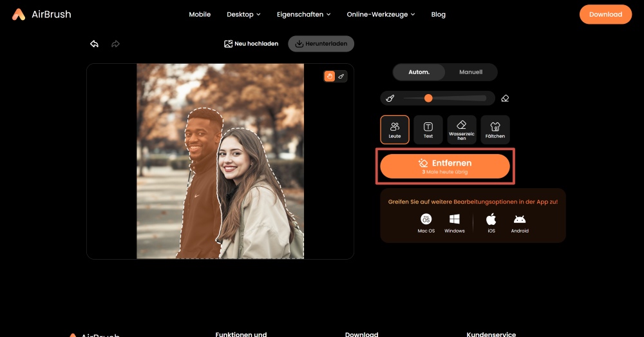This screenshot has height=337, width=644.
Task: Undo the last edit
Action: click(95, 44)
